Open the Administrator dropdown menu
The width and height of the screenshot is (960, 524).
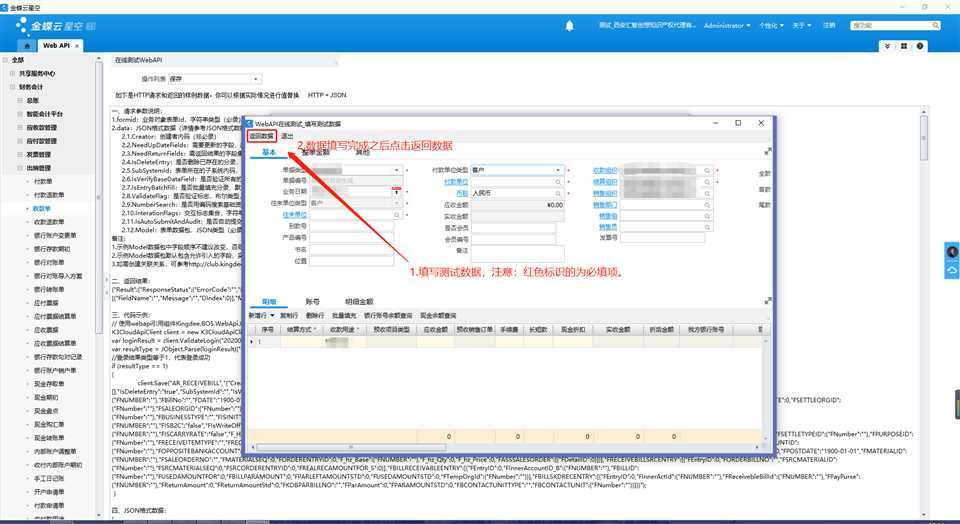727,26
